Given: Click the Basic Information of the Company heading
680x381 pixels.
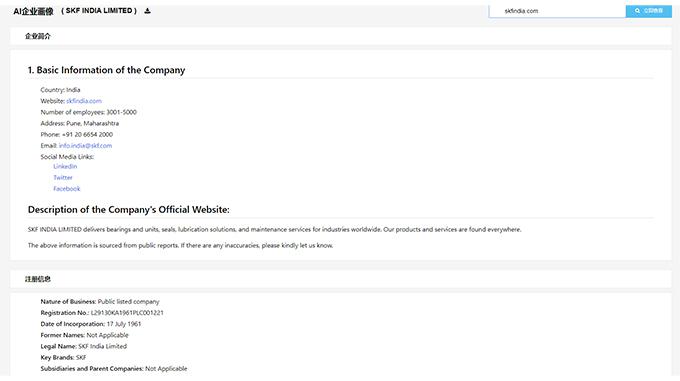Looking at the screenshot, I should click(106, 70).
